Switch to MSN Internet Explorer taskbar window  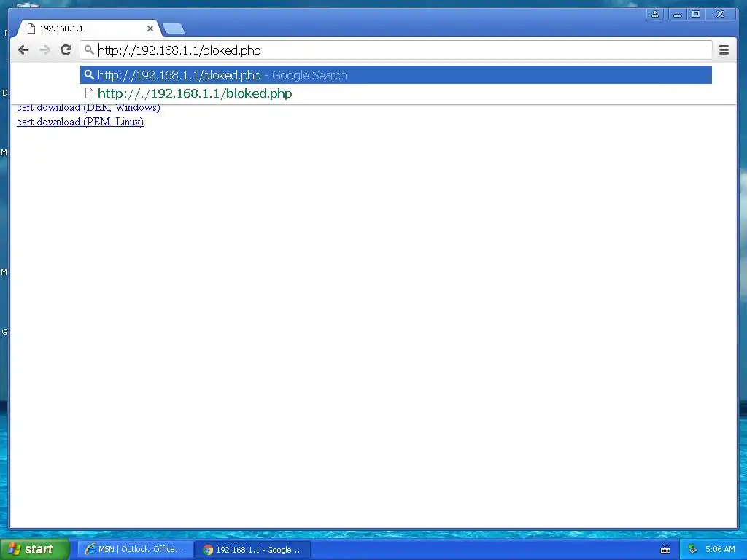[135, 550]
